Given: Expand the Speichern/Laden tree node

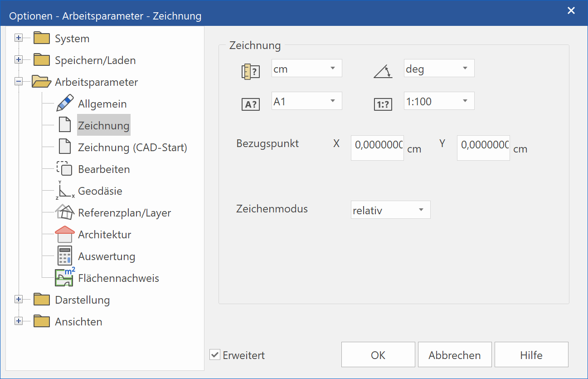Looking at the screenshot, I should click(x=19, y=60).
